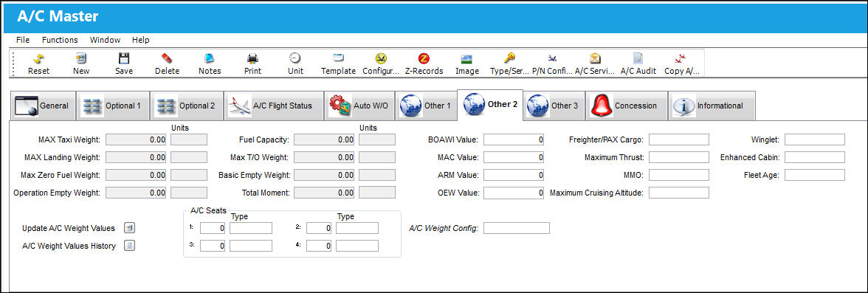Select the A/C Flight Status tab
Image resolution: width=868 pixels, height=293 pixels.
coord(274,106)
